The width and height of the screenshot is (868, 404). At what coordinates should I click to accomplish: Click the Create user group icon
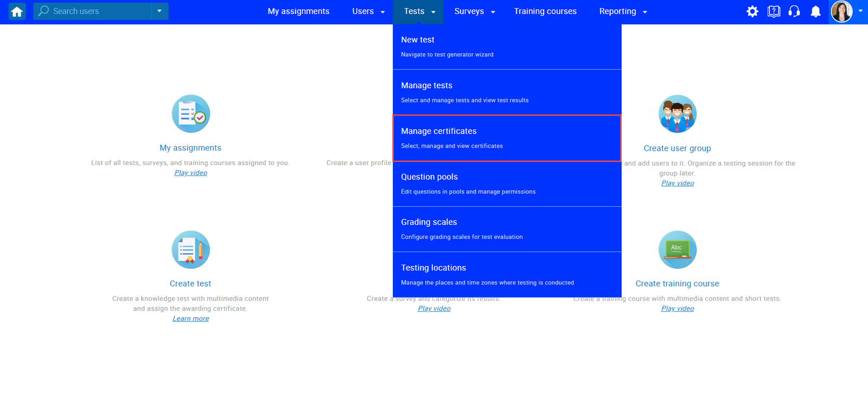[x=677, y=114]
